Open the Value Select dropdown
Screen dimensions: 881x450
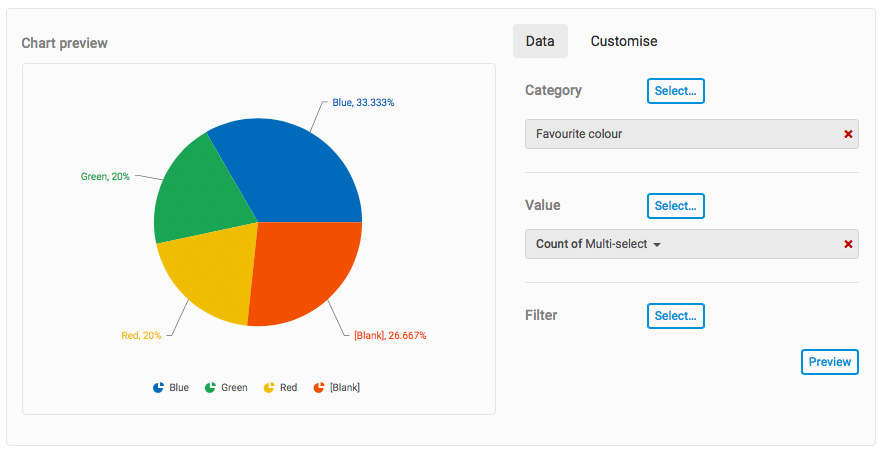(675, 206)
